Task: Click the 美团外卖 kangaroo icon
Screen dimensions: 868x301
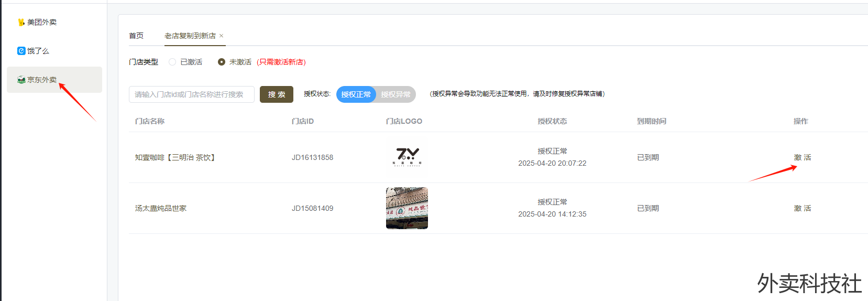Action: click(21, 22)
